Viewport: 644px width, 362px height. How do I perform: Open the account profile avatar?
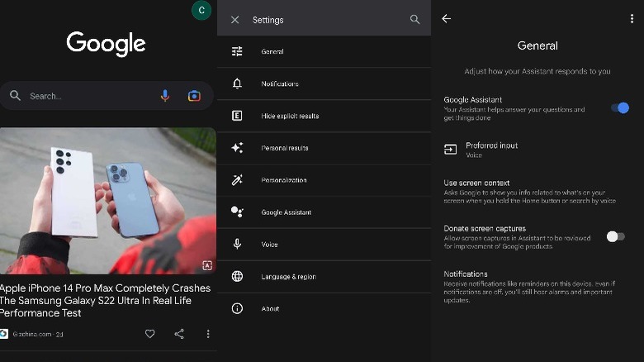coord(201,10)
